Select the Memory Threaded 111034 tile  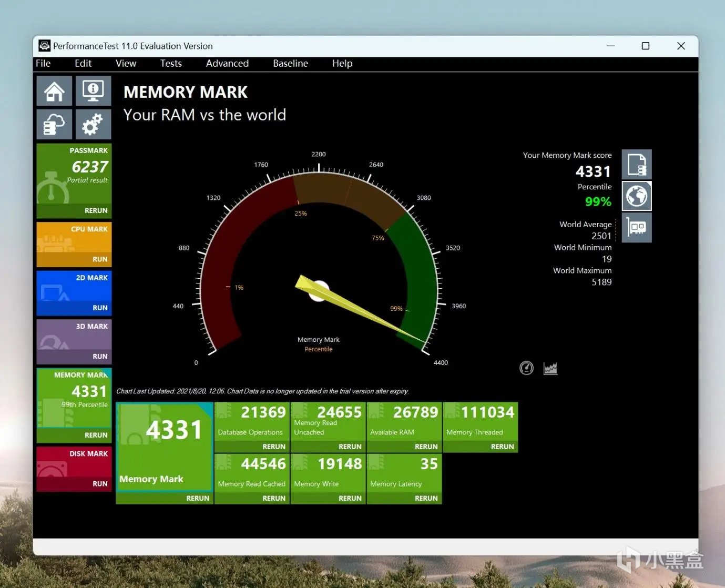point(481,422)
